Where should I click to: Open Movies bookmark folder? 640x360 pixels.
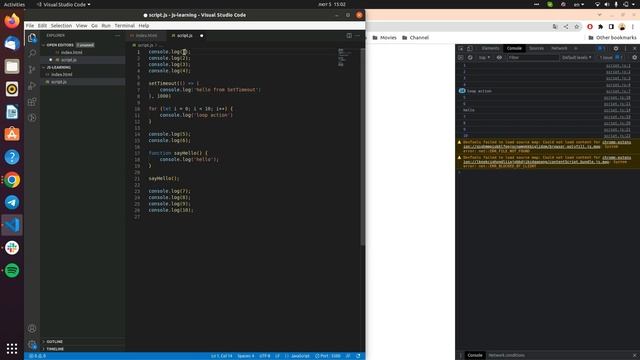click(384, 38)
